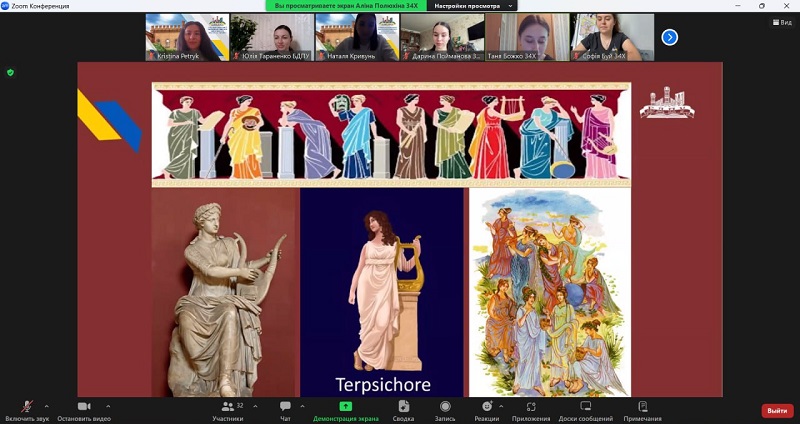Screen dimensions: 800x424
Task: Expand video options arrow next to camera
Action: pyautogui.click(x=108, y=406)
